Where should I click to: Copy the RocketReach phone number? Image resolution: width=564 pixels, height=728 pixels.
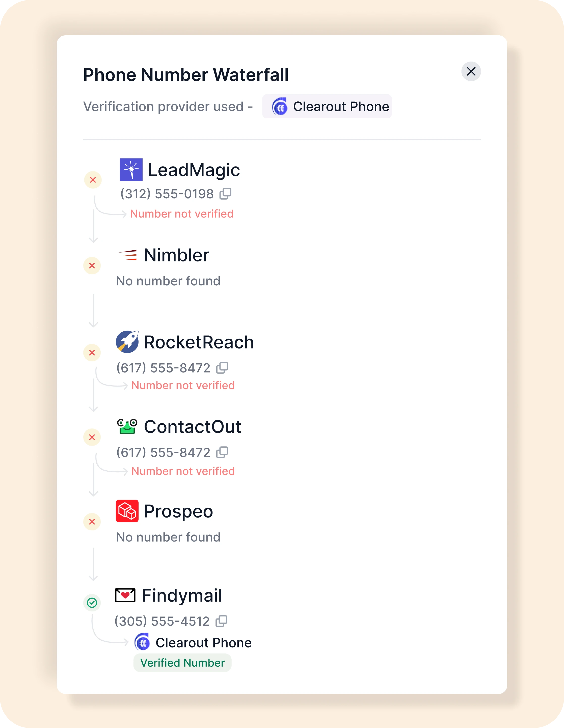click(x=222, y=368)
